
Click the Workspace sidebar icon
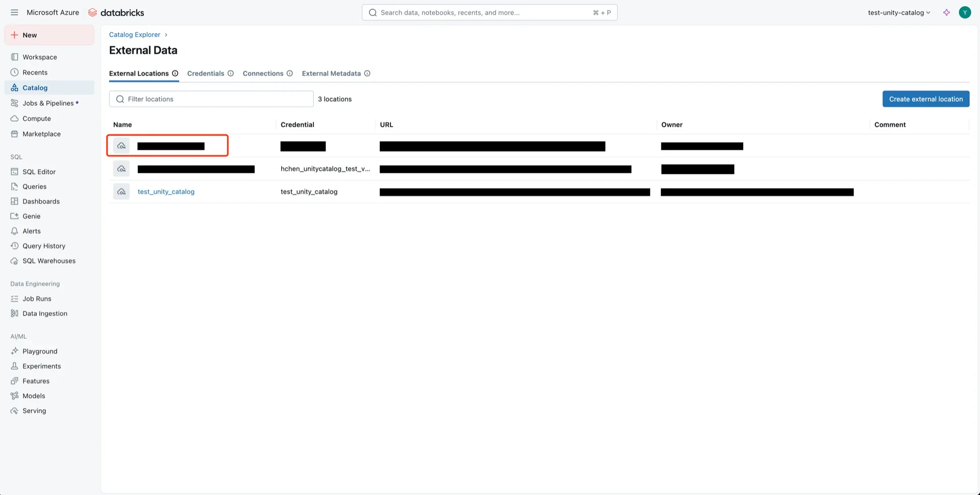click(x=14, y=57)
